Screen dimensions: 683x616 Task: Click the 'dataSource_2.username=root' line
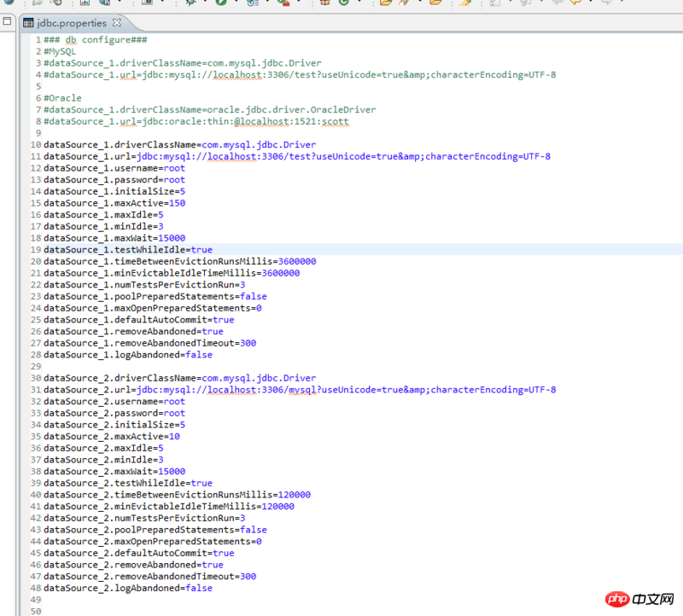point(114,402)
